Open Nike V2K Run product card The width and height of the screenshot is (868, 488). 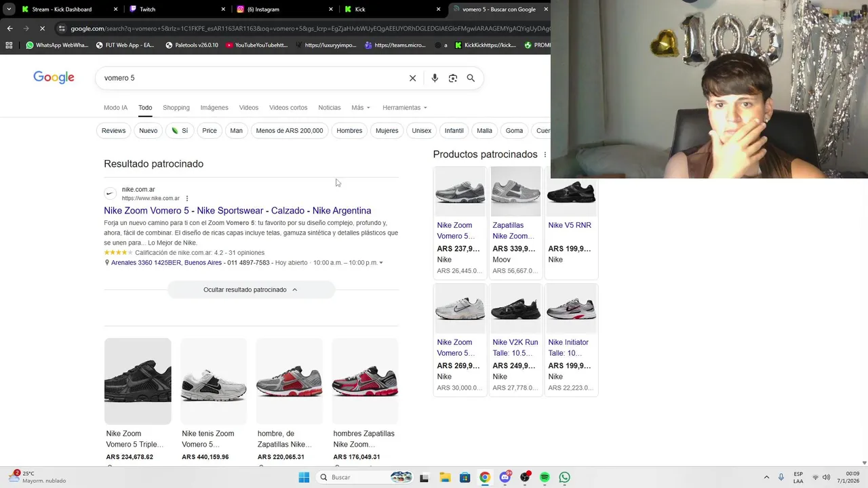pyautogui.click(x=515, y=339)
